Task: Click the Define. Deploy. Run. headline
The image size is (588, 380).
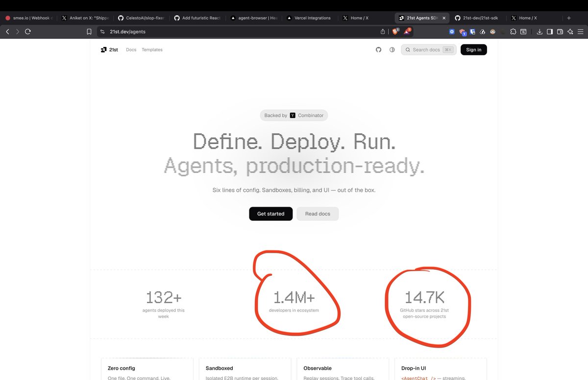Action: (294, 142)
